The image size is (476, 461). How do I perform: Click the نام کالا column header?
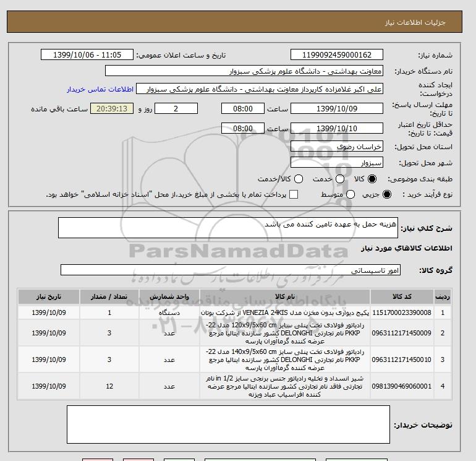click(x=285, y=296)
